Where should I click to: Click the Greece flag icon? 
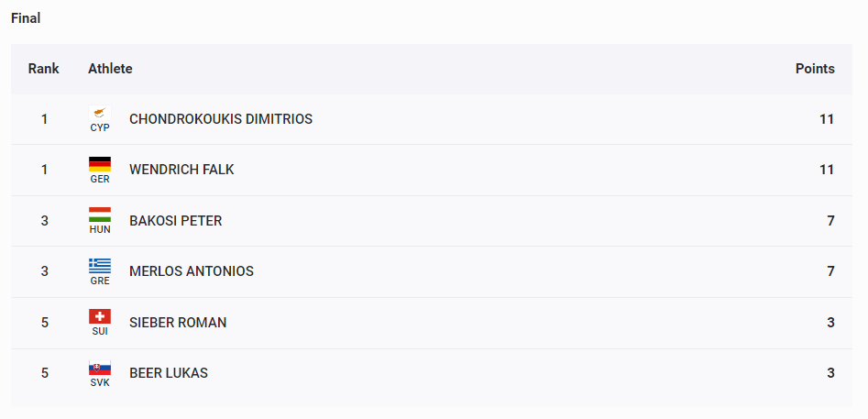(100, 266)
